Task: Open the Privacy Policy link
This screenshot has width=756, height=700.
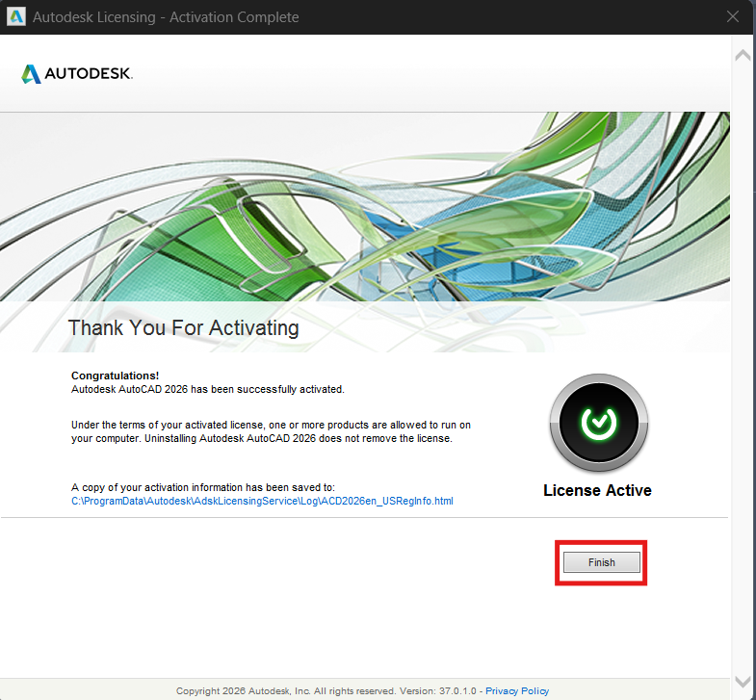Action: 517,690
